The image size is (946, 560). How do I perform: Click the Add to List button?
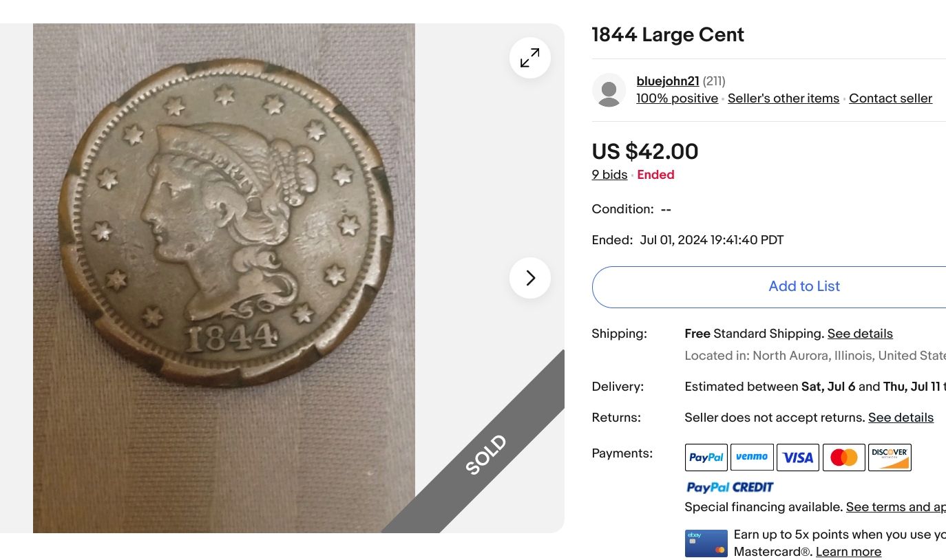[803, 287]
